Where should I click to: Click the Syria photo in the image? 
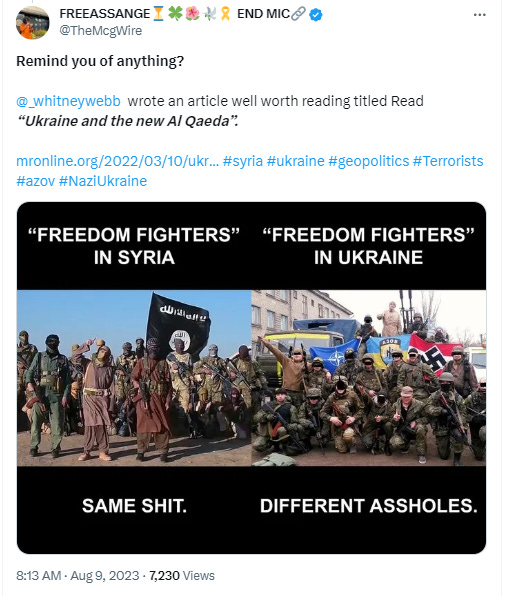tap(134, 378)
